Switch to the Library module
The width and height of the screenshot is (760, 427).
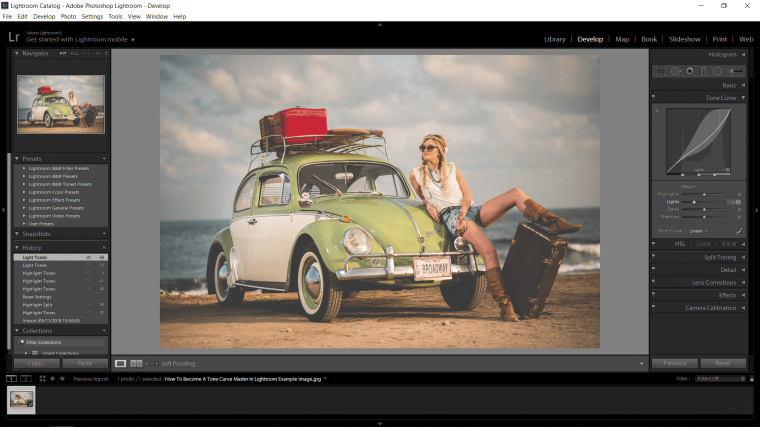click(x=554, y=39)
